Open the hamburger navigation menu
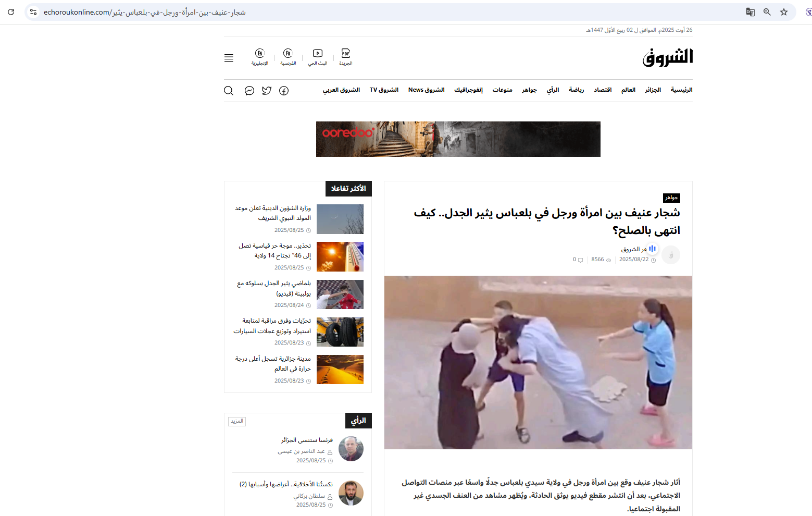The image size is (812, 516). pos(229,57)
